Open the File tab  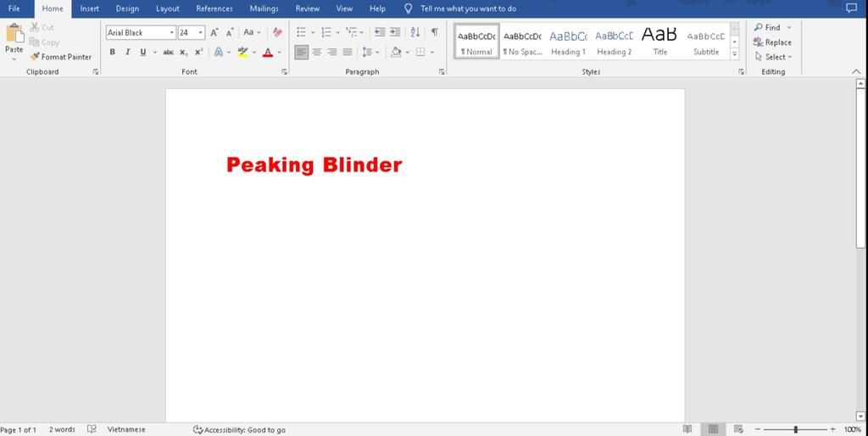14,8
